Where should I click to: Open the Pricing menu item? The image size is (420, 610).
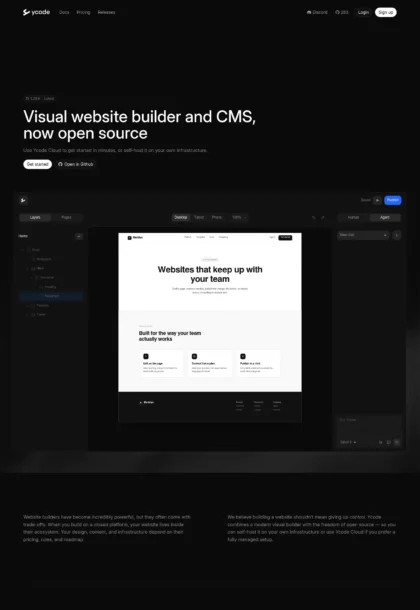click(83, 12)
